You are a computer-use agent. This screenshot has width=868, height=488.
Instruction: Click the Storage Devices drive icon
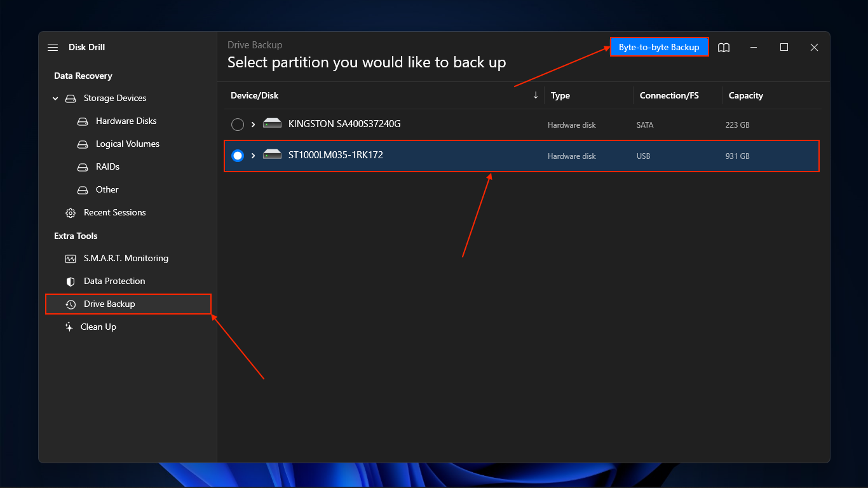click(x=71, y=98)
